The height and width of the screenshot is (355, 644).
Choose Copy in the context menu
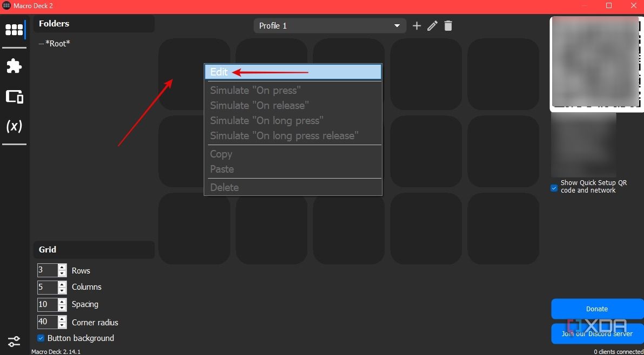pos(221,154)
